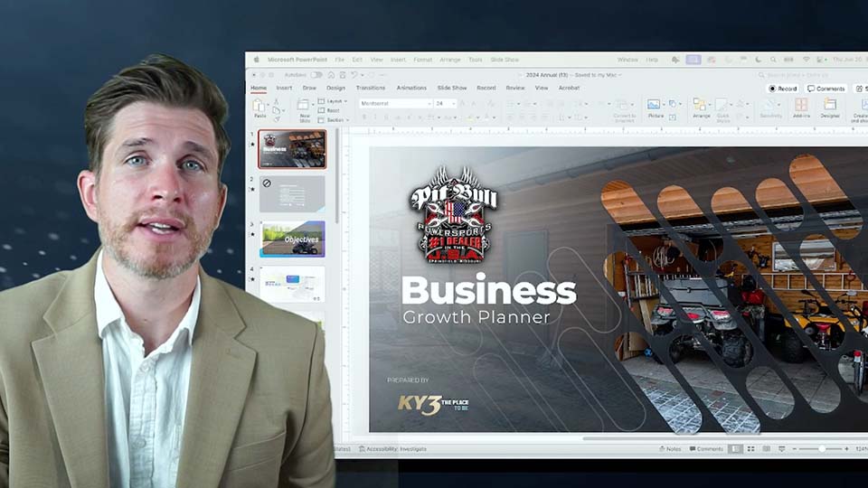The width and height of the screenshot is (868, 488).
Task: Open the Design ribbon tab
Action: (x=335, y=88)
